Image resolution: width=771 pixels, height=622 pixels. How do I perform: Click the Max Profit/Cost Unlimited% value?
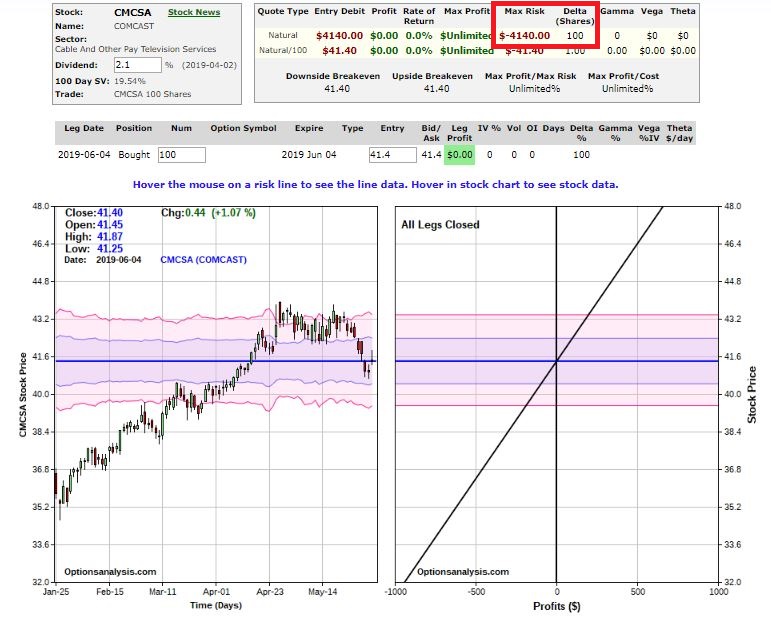pos(627,89)
